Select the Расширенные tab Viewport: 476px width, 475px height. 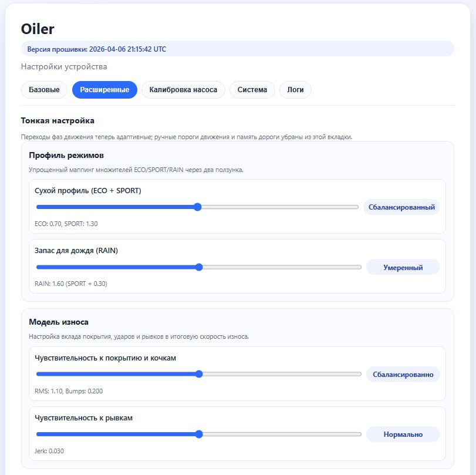[104, 90]
